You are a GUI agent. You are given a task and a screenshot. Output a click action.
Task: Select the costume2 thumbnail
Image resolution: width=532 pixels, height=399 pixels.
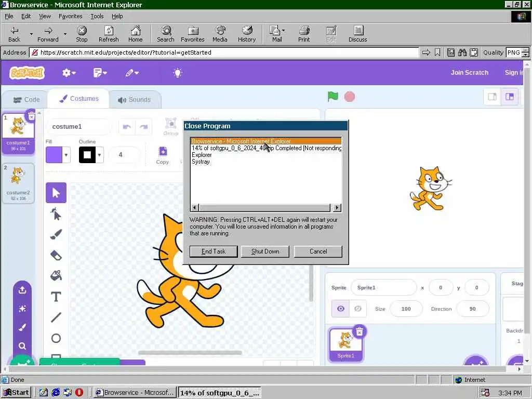point(18,183)
